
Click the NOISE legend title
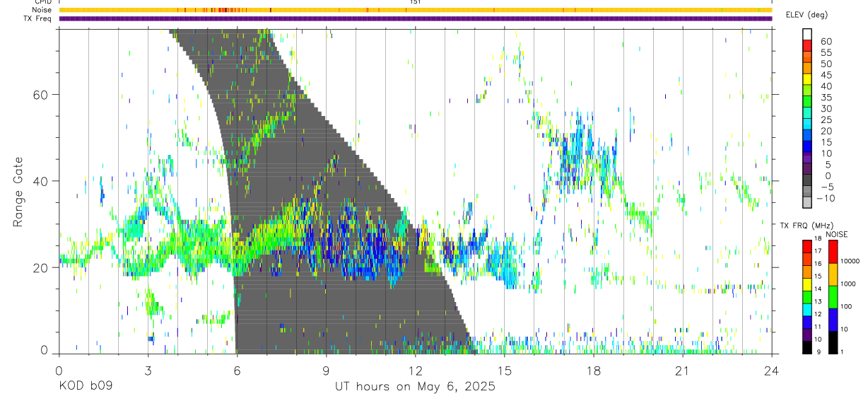click(836, 234)
